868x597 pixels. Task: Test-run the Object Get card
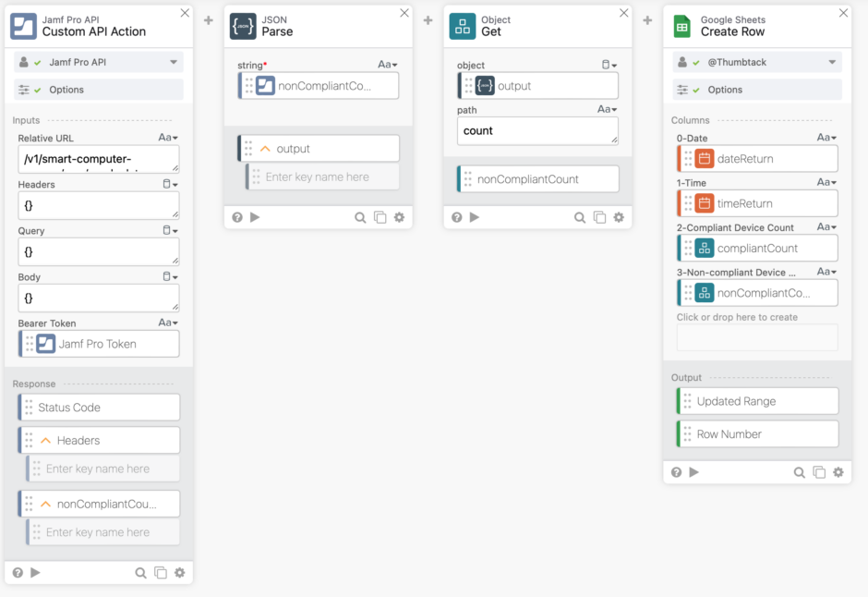click(x=475, y=217)
